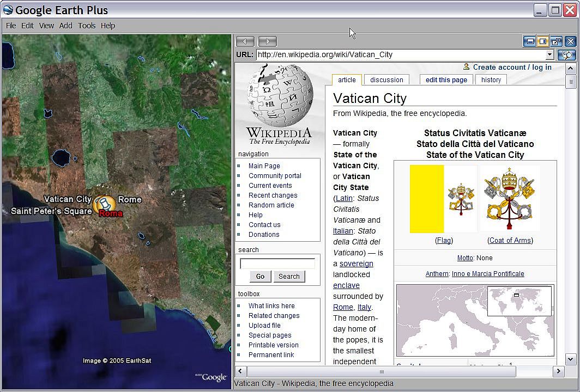Dock browser panel to the right side
Image resolution: width=580 pixels, height=392 pixels.
(542, 41)
